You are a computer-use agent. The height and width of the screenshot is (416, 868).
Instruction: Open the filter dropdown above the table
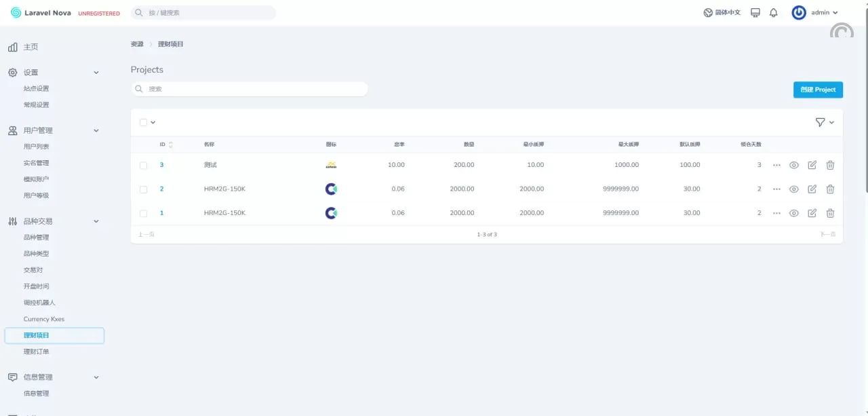pyautogui.click(x=824, y=122)
